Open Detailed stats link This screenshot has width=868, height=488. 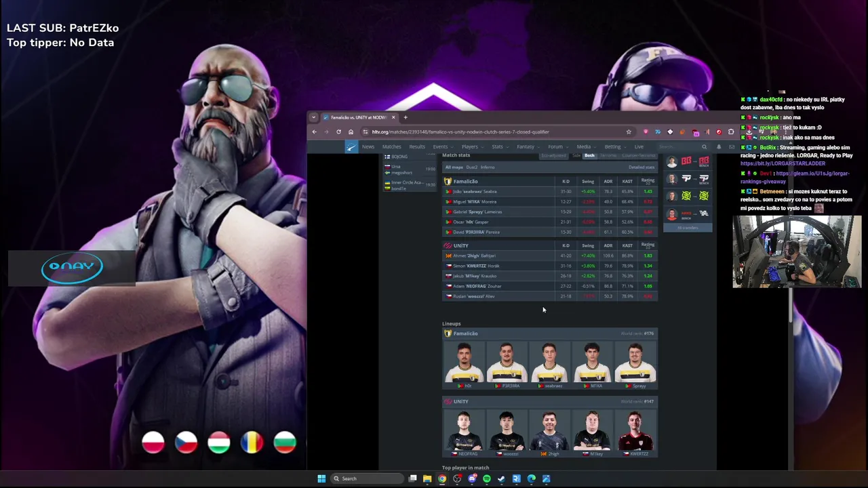click(x=642, y=167)
